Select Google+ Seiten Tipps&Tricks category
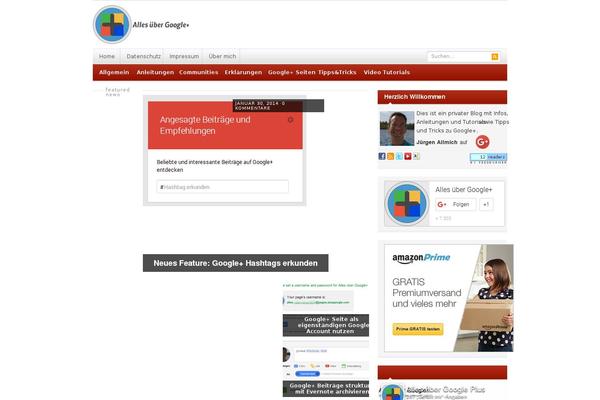 coord(312,72)
